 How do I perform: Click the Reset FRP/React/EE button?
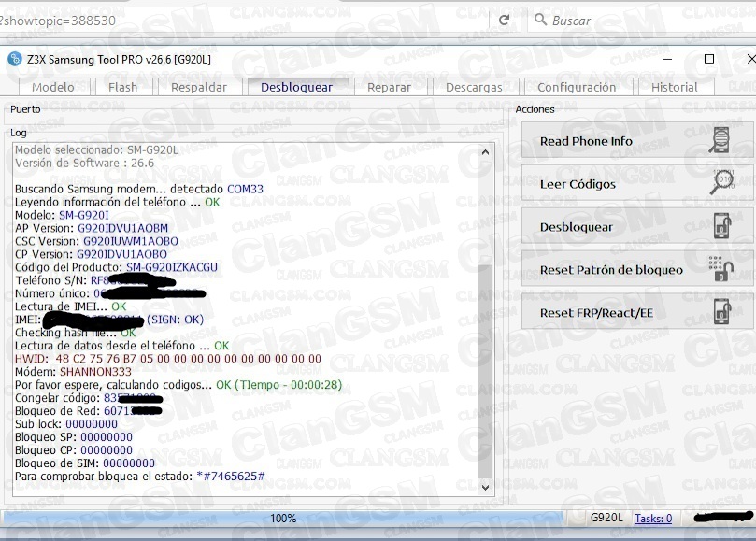[x=637, y=312]
